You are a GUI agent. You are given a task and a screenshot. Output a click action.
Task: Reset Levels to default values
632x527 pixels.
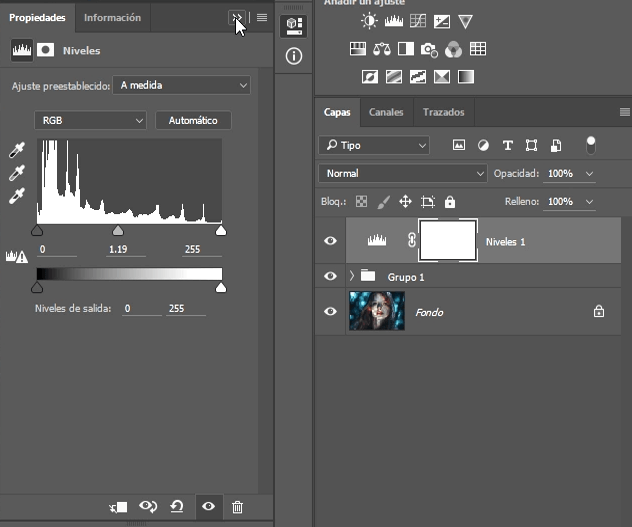point(177,506)
